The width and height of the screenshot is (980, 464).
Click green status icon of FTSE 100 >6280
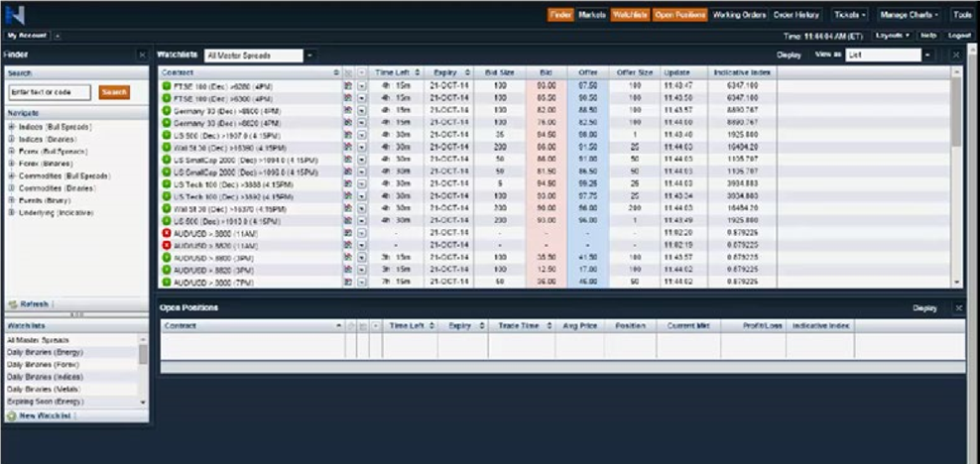tap(167, 85)
